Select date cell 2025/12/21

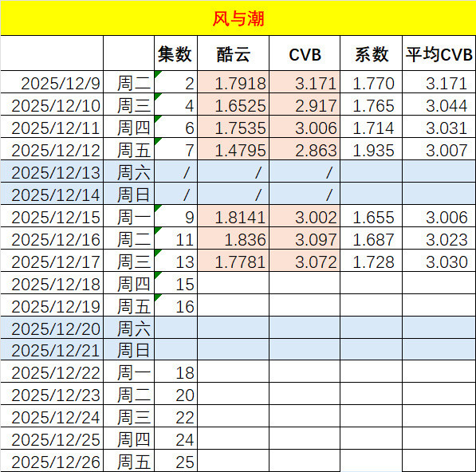(x=52, y=350)
